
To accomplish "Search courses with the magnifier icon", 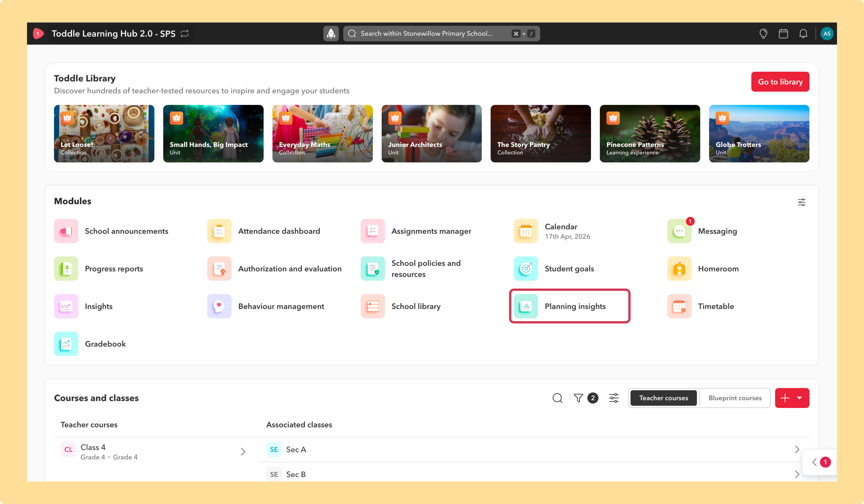I will click(x=557, y=398).
